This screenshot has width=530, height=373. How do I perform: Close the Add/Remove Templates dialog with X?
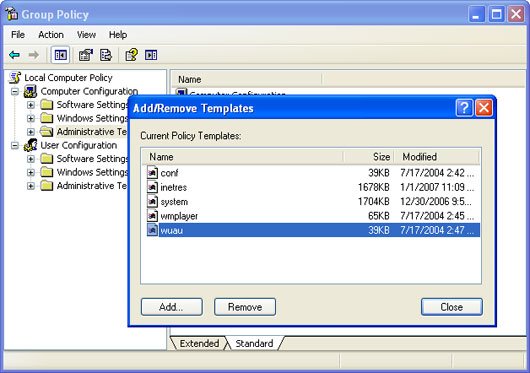484,108
